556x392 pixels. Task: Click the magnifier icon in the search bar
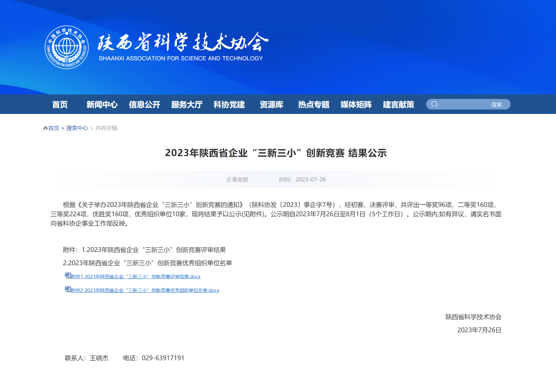[x=435, y=104]
